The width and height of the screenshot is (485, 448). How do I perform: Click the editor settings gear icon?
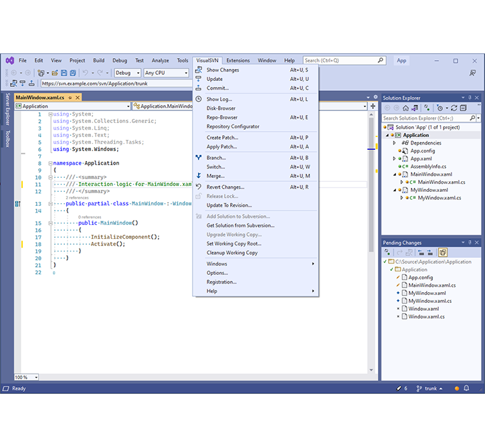[x=375, y=97]
